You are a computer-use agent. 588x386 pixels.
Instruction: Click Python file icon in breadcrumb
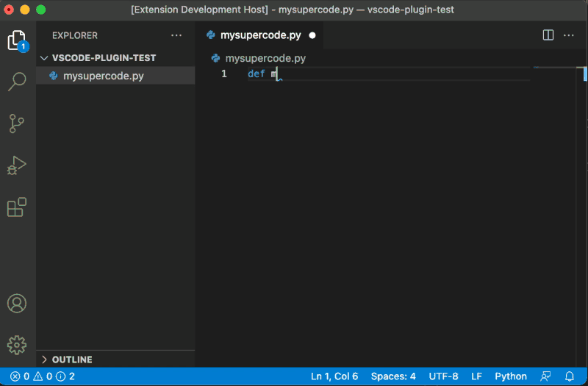click(215, 58)
